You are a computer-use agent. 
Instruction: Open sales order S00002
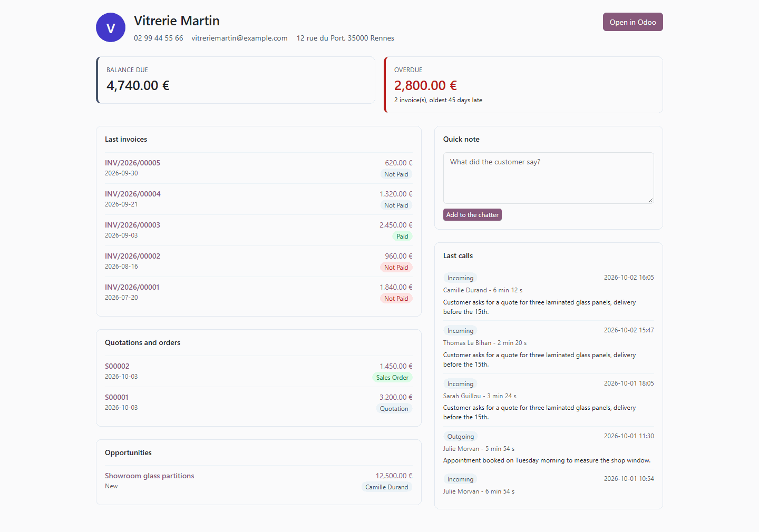(117, 366)
